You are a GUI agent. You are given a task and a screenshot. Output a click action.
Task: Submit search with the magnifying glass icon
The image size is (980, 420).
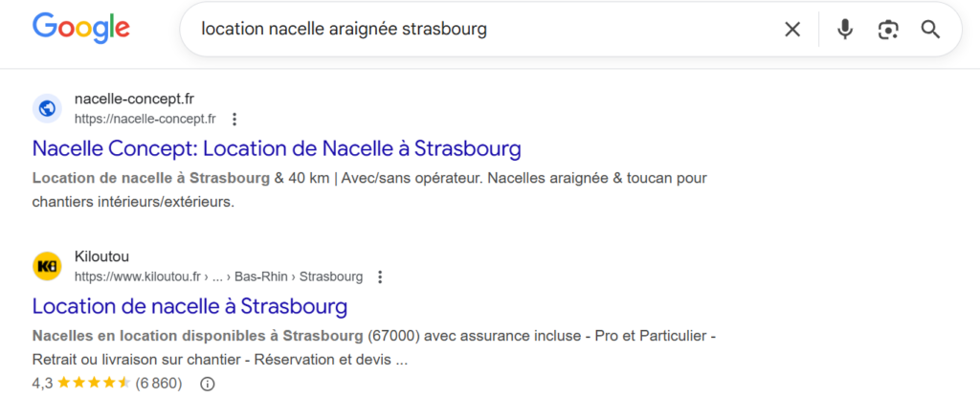coord(930,30)
